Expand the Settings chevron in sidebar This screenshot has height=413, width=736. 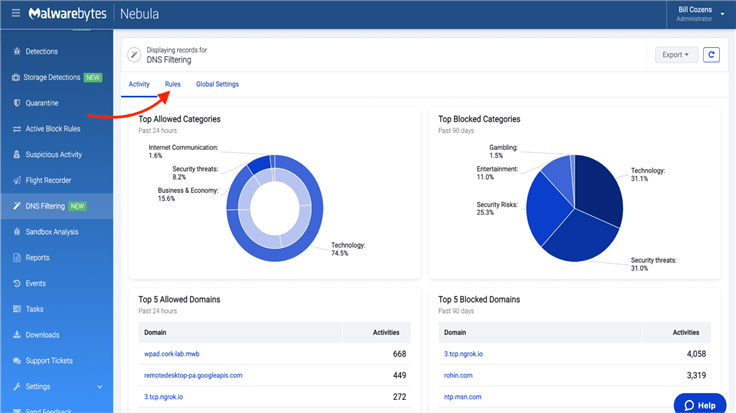click(100, 387)
